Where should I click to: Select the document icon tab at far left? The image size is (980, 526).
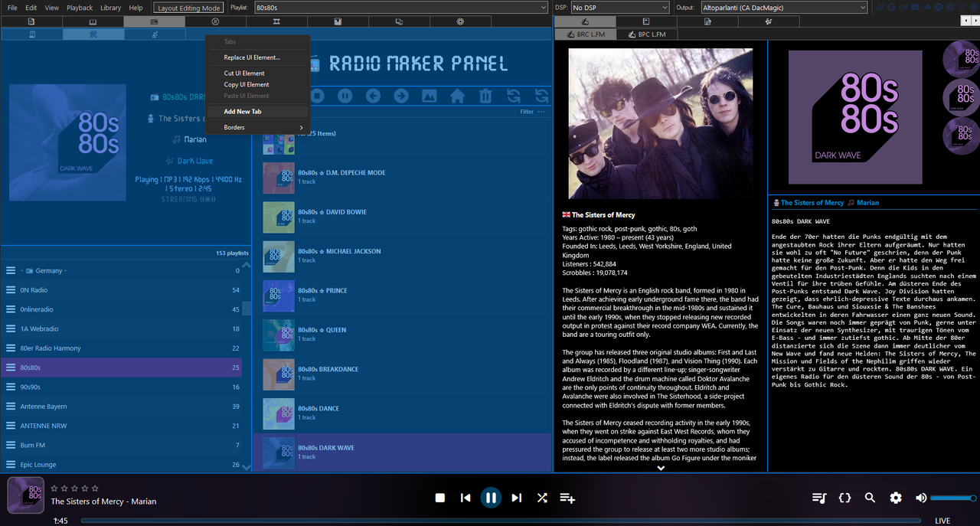(31, 22)
